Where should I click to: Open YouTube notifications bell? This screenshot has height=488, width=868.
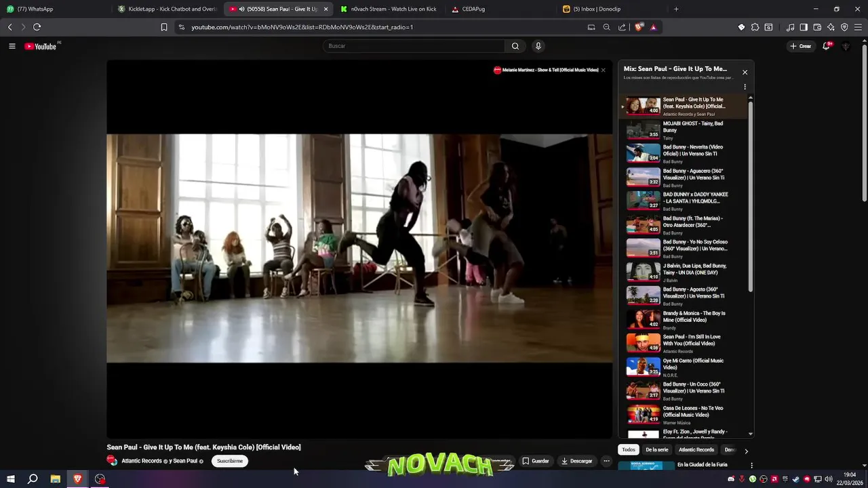(x=827, y=46)
